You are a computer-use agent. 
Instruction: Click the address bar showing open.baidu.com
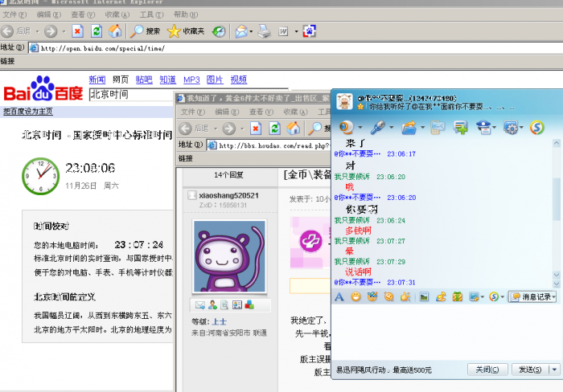(x=294, y=48)
